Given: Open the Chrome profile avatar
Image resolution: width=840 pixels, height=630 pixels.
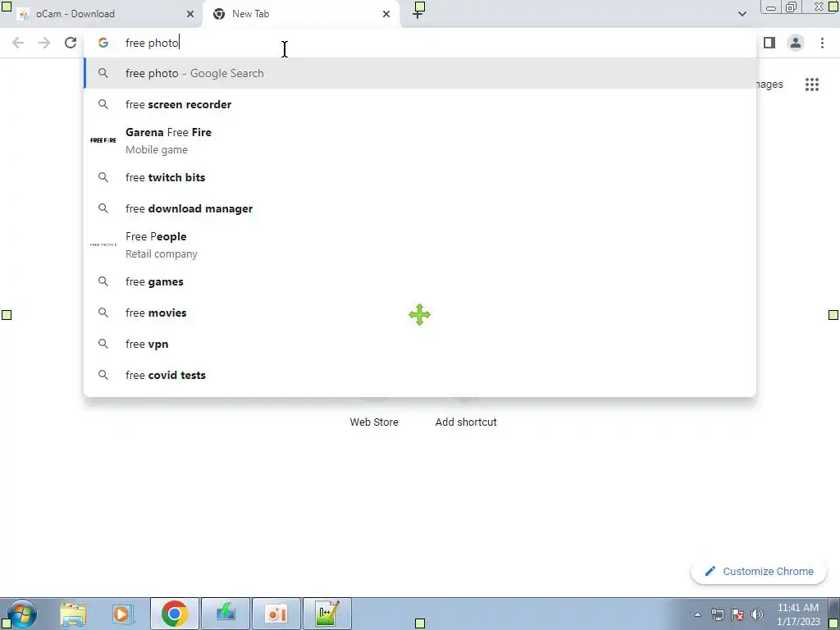Looking at the screenshot, I should 796,43.
